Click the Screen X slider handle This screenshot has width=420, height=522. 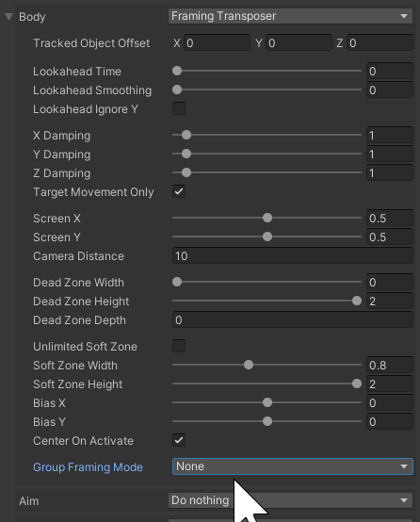pyautogui.click(x=267, y=218)
